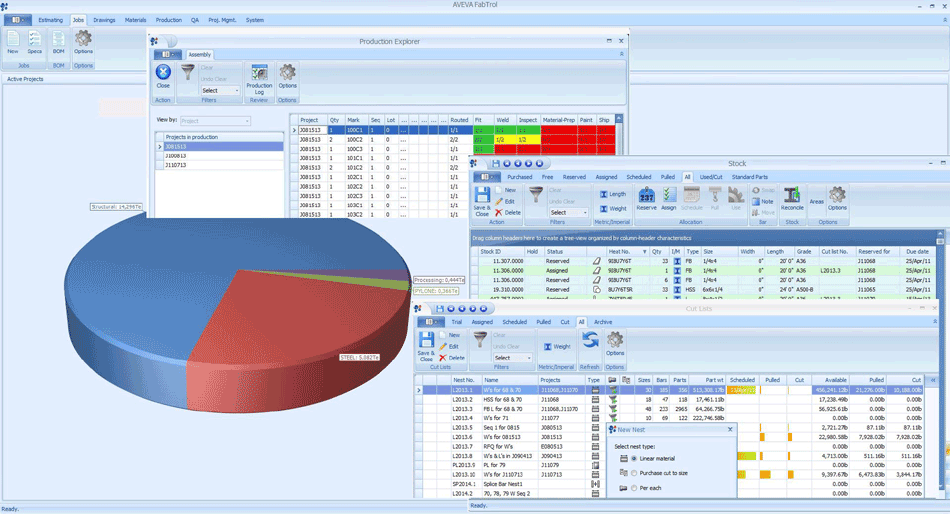Sort Cut Lists by Nest No. column
This screenshot has width=950, height=514.
click(x=466, y=380)
